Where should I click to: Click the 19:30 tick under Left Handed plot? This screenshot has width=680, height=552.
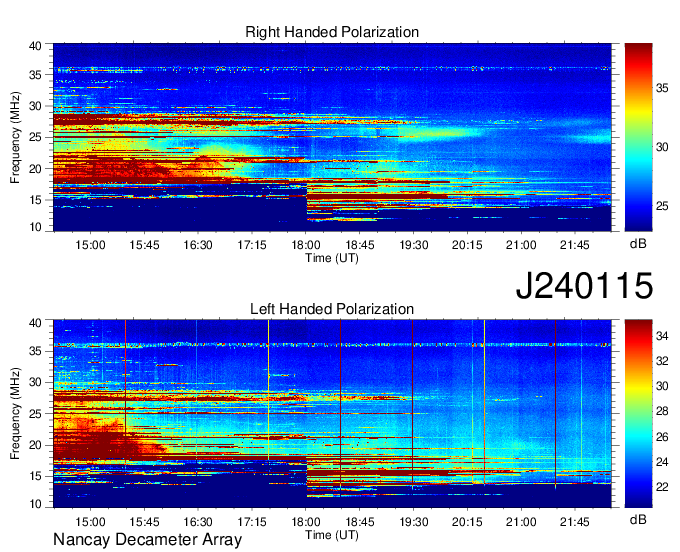[x=413, y=522]
